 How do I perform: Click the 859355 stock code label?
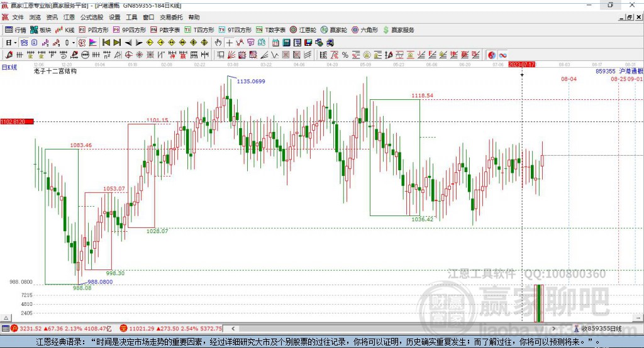click(606, 71)
